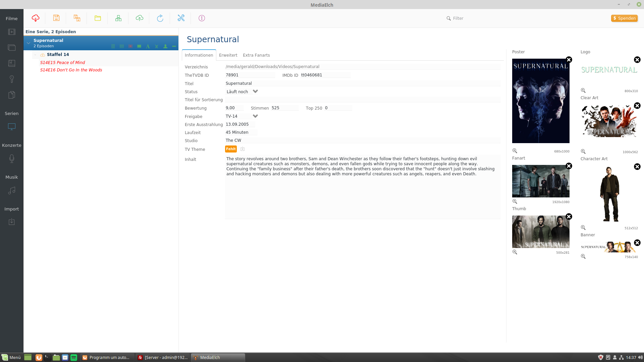This screenshot has width=644, height=362.
Task: Click the orange save floppy icon
Action: [x=56, y=18]
